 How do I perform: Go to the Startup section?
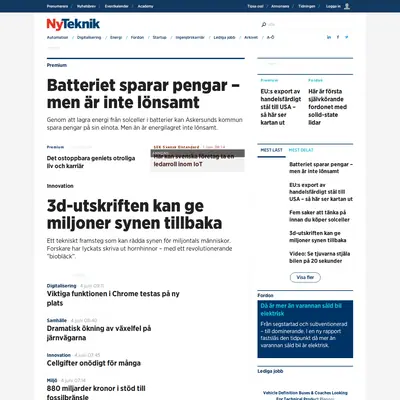159,37
